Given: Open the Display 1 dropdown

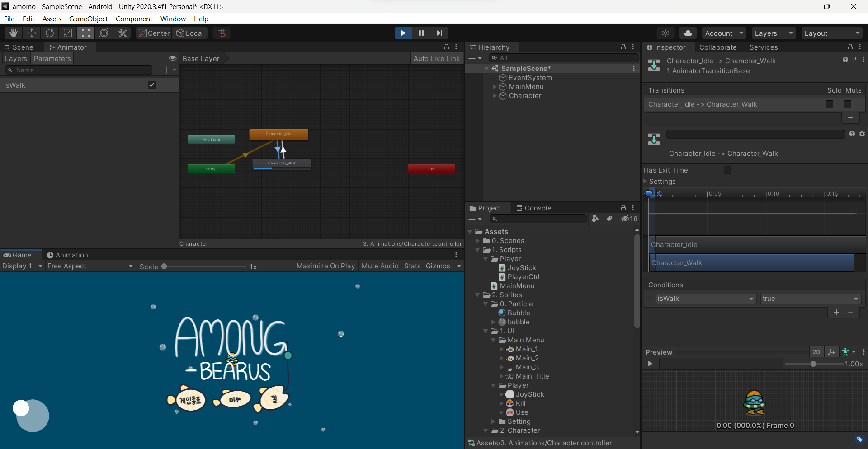Looking at the screenshot, I should click(x=22, y=266).
